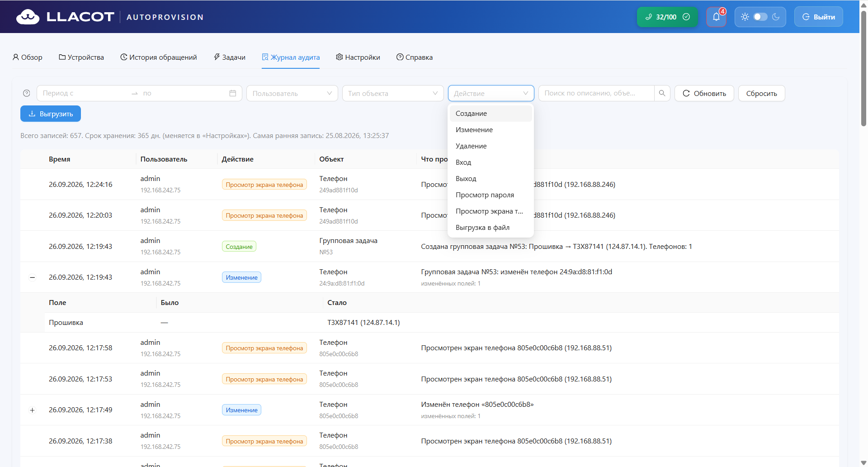Click the description search field

click(596, 93)
